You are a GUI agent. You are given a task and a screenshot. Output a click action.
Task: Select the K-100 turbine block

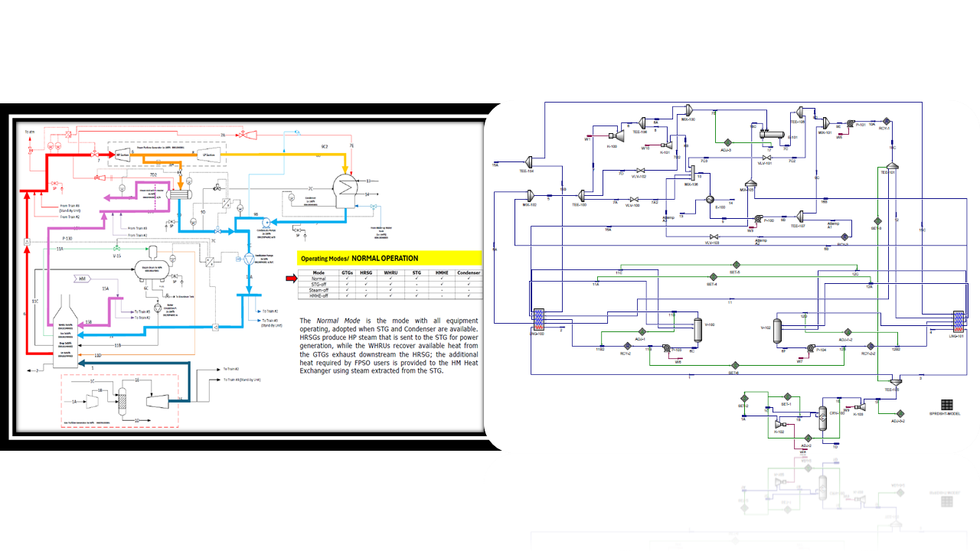tap(618, 136)
